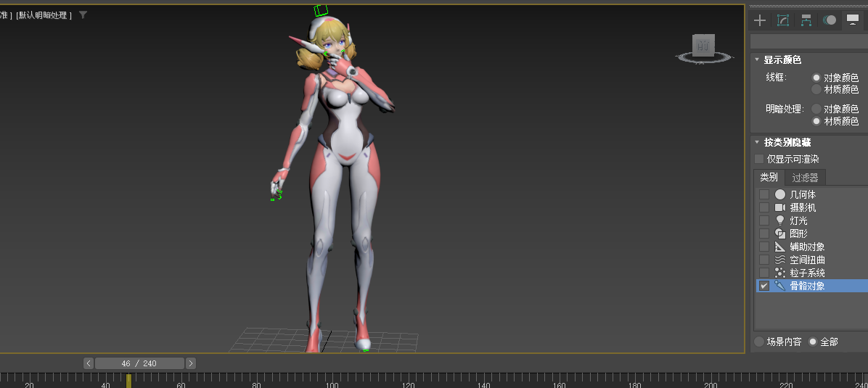Click the 粒子系统 label in category list
The image size is (868, 388).
click(x=807, y=273)
